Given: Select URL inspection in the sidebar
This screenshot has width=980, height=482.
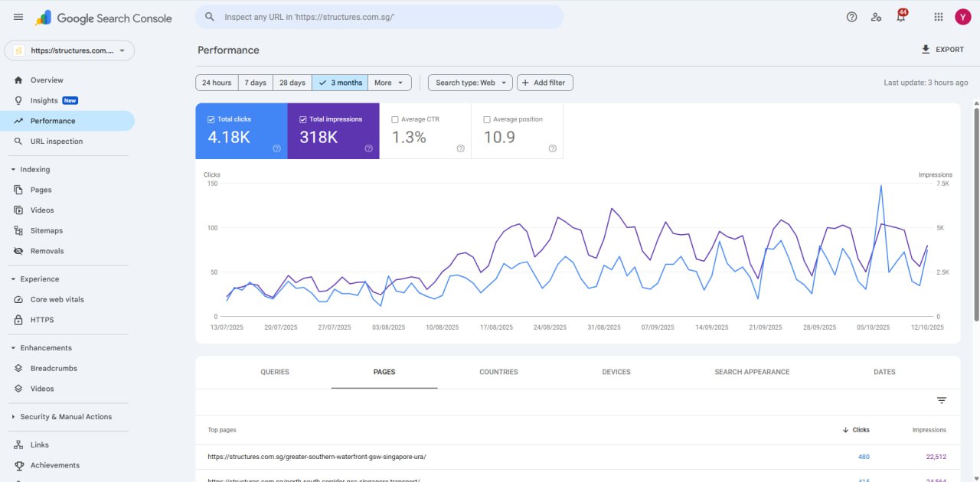Looking at the screenshot, I should [56, 141].
